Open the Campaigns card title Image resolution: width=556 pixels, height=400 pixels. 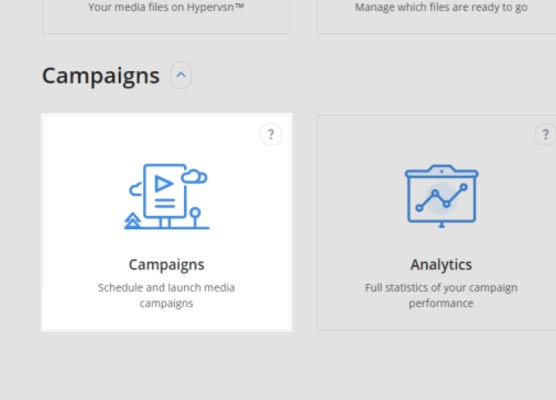tap(166, 265)
